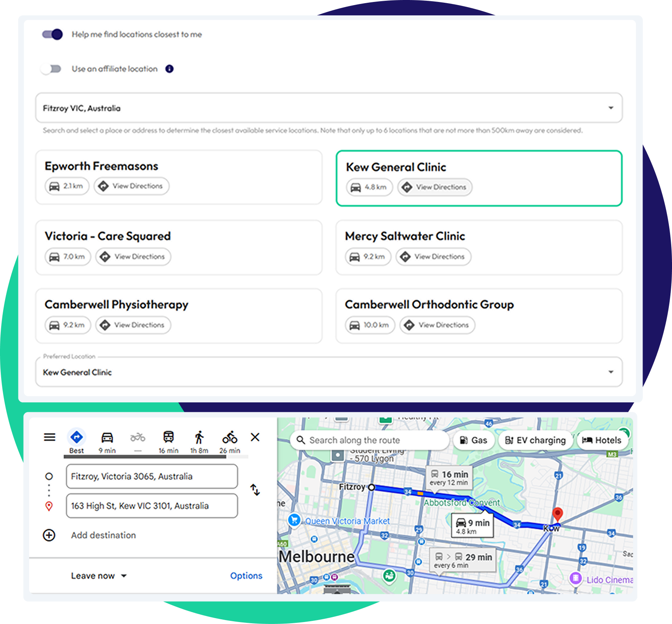Filter map by Hotels
Screen dimensions: 672x624
click(602, 440)
